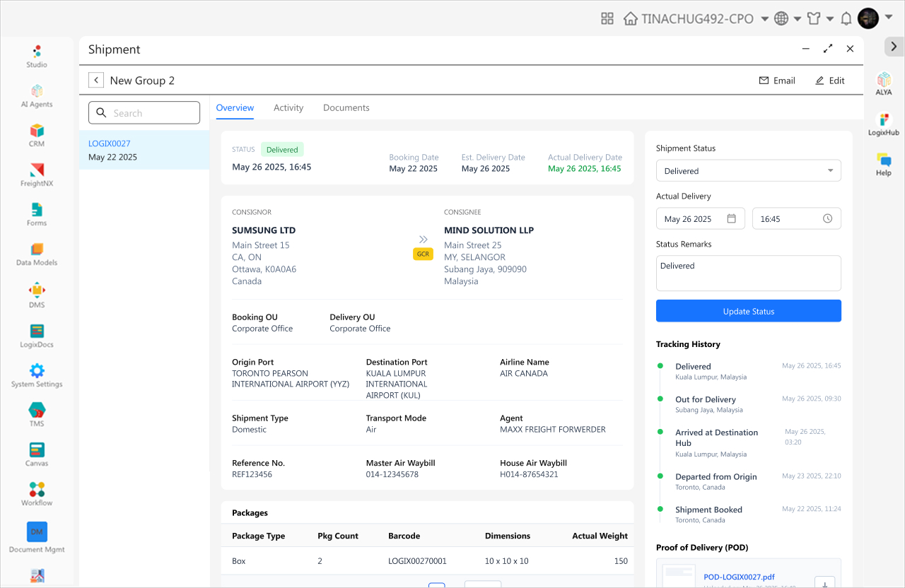Click consignor name SUMSUNG LTD

pyautogui.click(x=264, y=230)
